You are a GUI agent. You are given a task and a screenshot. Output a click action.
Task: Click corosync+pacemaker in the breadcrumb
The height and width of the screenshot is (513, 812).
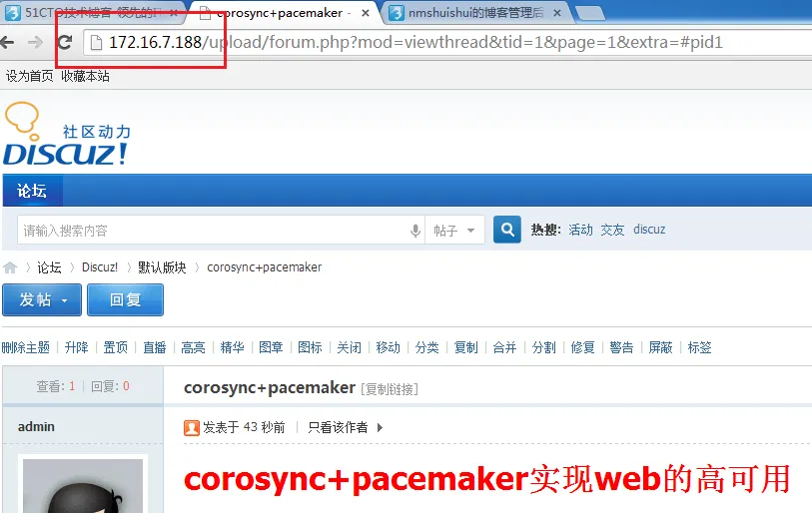[x=264, y=267]
